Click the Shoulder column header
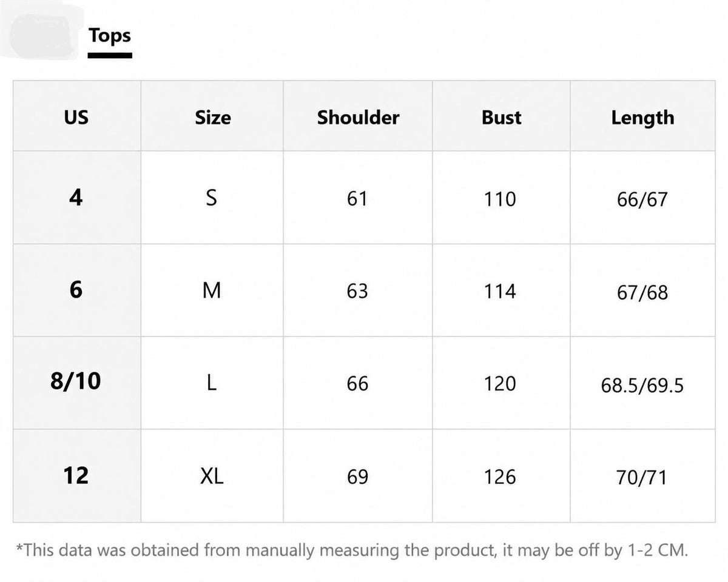Image resolution: width=728 pixels, height=582 pixels. pyautogui.click(x=358, y=116)
